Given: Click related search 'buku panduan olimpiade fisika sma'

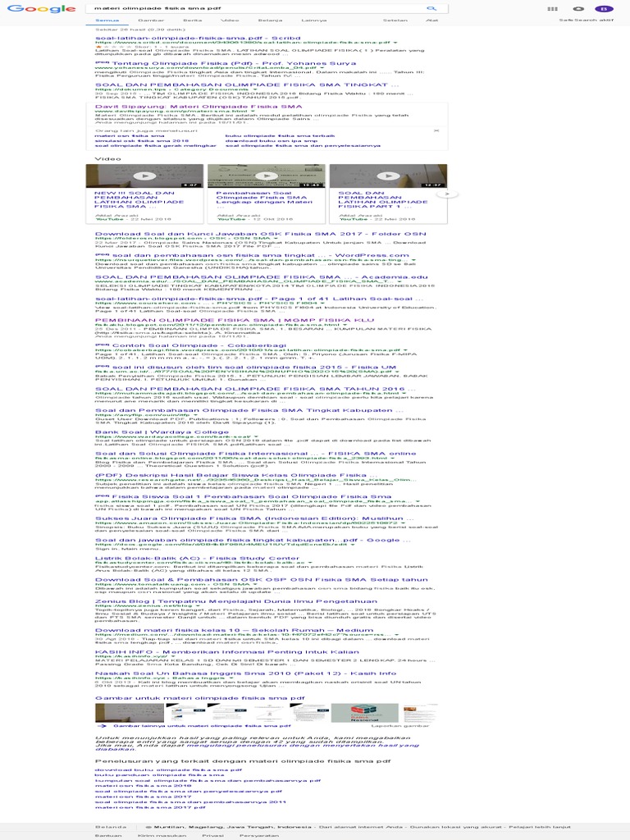Looking at the screenshot, I should [x=160, y=775].
